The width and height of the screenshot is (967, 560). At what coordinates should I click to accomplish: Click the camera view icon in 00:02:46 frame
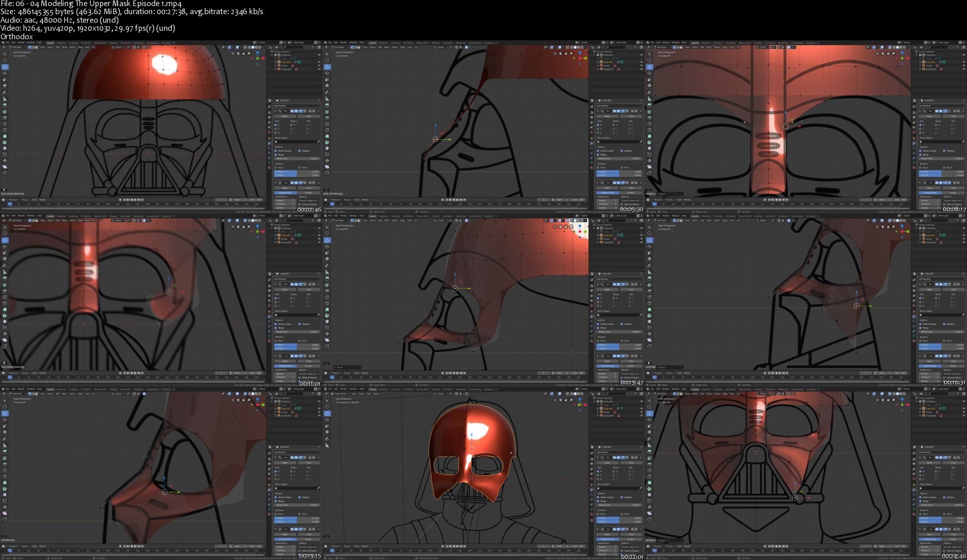coord(238,53)
